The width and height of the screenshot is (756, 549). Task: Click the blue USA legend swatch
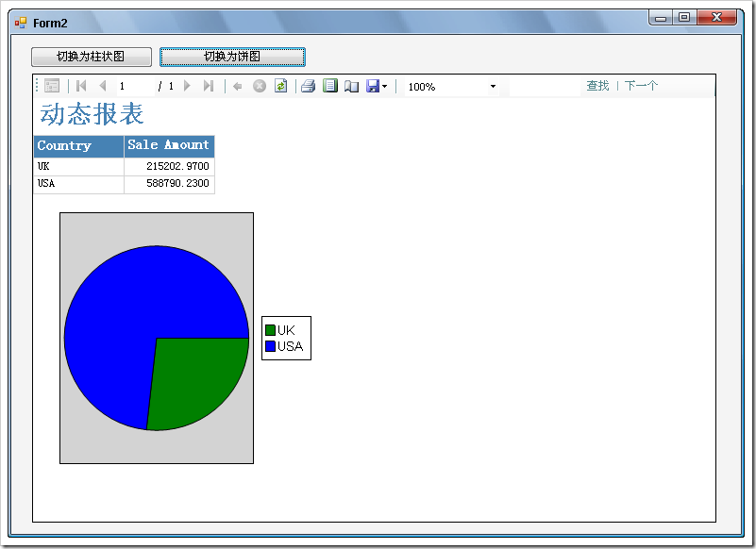[x=271, y=346]
